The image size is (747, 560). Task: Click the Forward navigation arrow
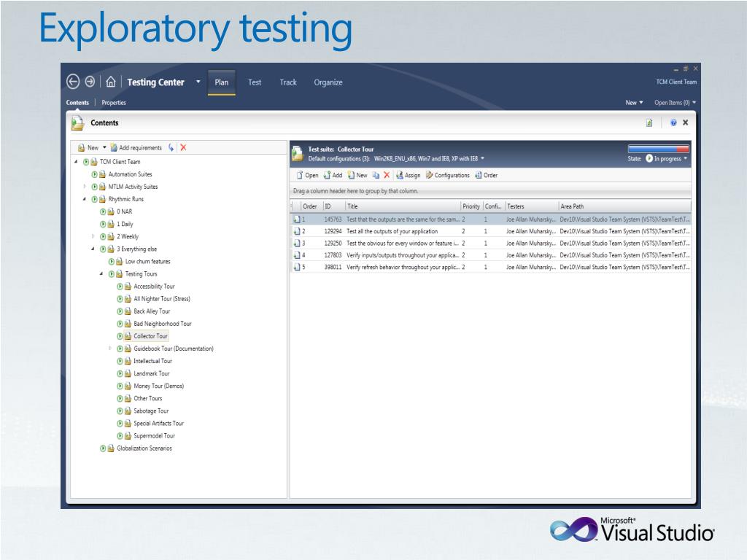tap(90, 82)
